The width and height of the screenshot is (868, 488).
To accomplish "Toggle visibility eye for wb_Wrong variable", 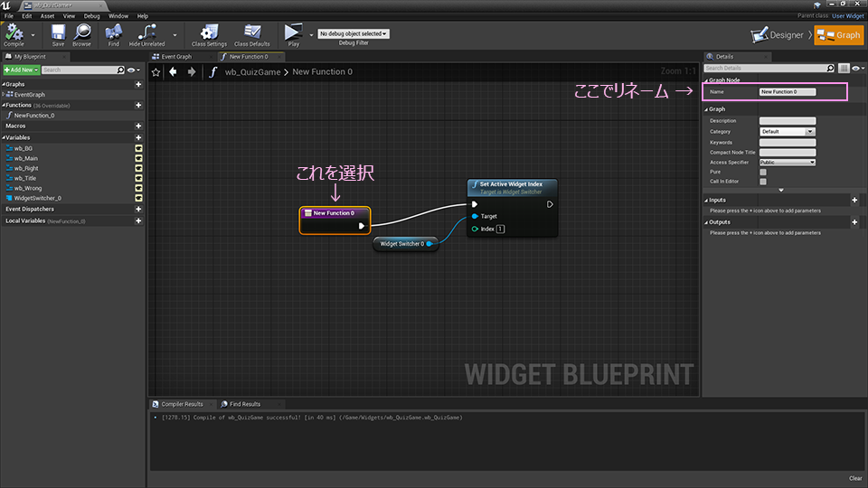I will [x=138, y=188].
